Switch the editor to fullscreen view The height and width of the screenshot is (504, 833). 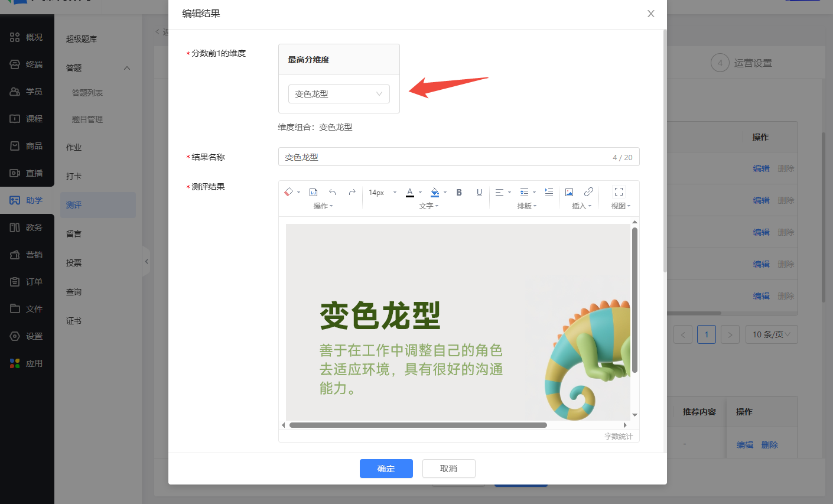619,192
